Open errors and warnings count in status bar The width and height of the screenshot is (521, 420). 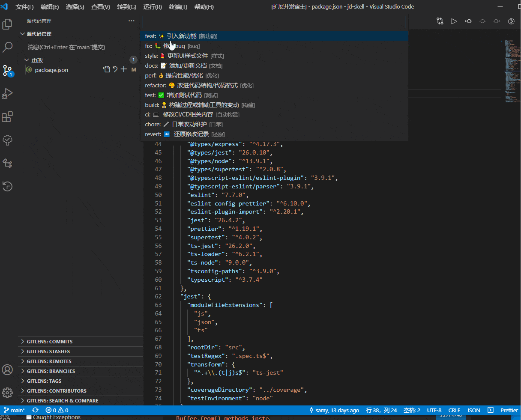(x=57, y=410)
